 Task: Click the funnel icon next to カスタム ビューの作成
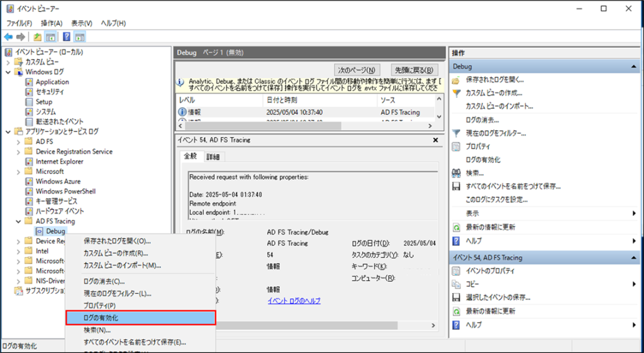click(456, 93)
